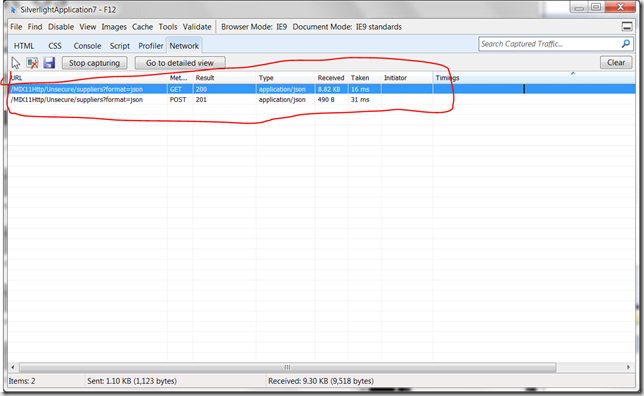644x396 pixels.
Task: Open the Tools menu
Action: tap(168, 27)
